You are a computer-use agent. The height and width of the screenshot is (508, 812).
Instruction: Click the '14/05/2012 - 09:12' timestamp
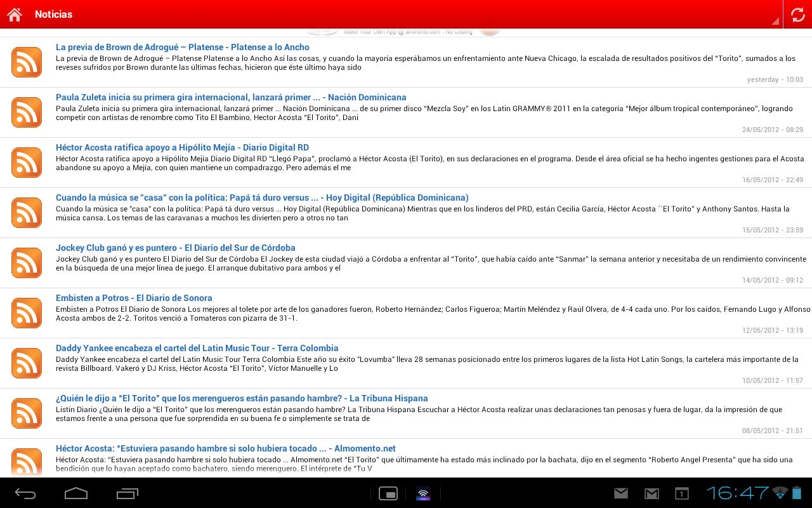(773, 280)
